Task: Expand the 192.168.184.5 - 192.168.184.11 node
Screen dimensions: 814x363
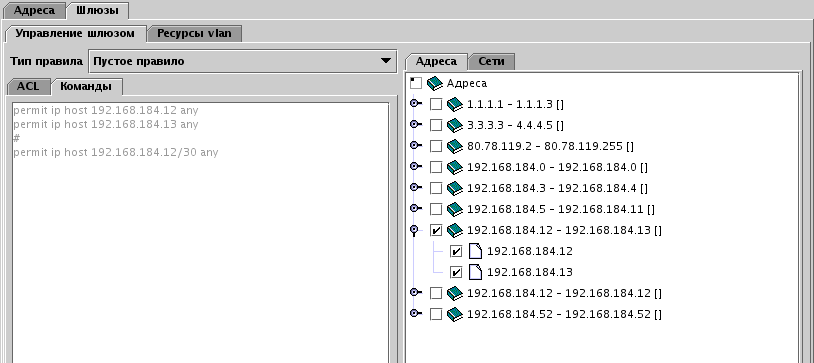Action: (x=416, y=209)
